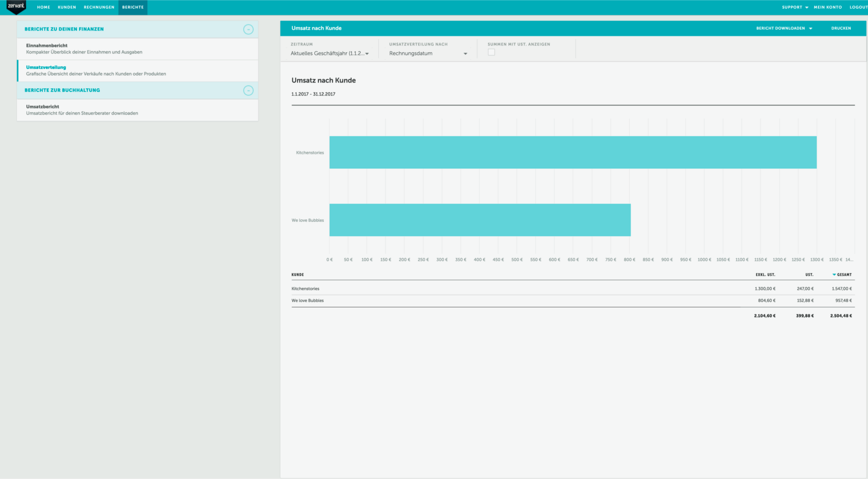The width and height of the screenshot is (868, 479).
Task: Sort by the Kunde column header
Action: click(298, 274)
